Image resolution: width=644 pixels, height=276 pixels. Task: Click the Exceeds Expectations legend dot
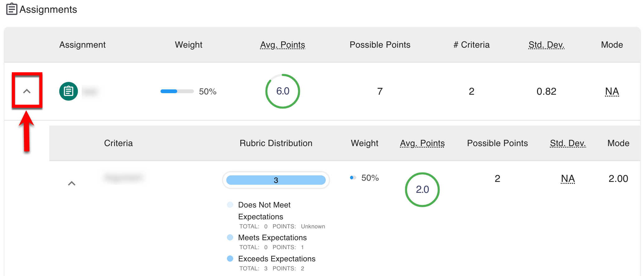[x=230, y=259]
